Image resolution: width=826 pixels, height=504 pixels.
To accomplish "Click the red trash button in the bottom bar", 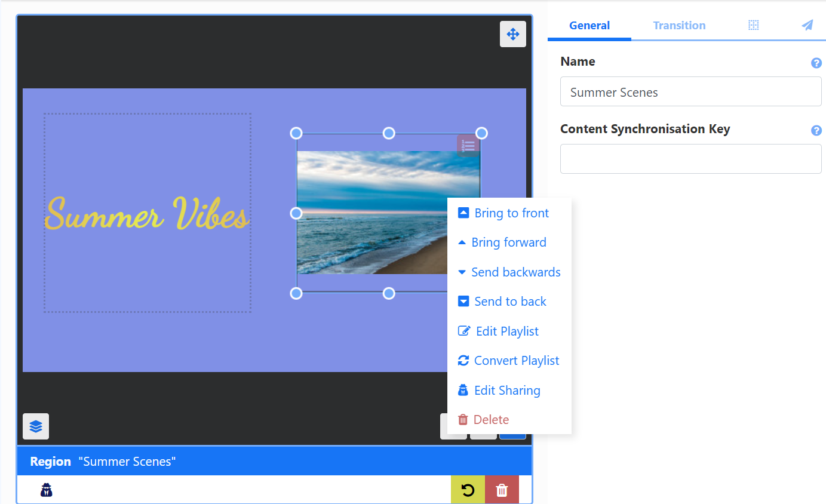I will pyautogui.click(x=502, y=490).
